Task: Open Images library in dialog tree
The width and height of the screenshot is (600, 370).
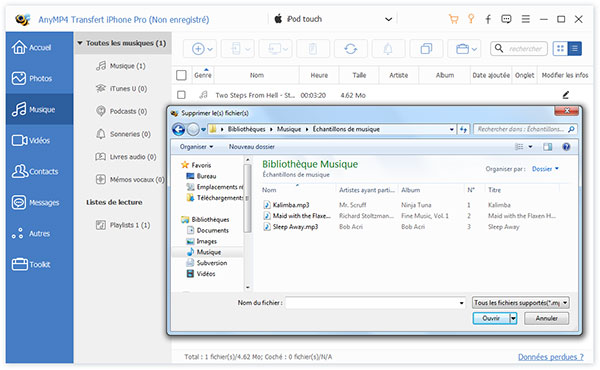Action: click(x=207, y=241)
